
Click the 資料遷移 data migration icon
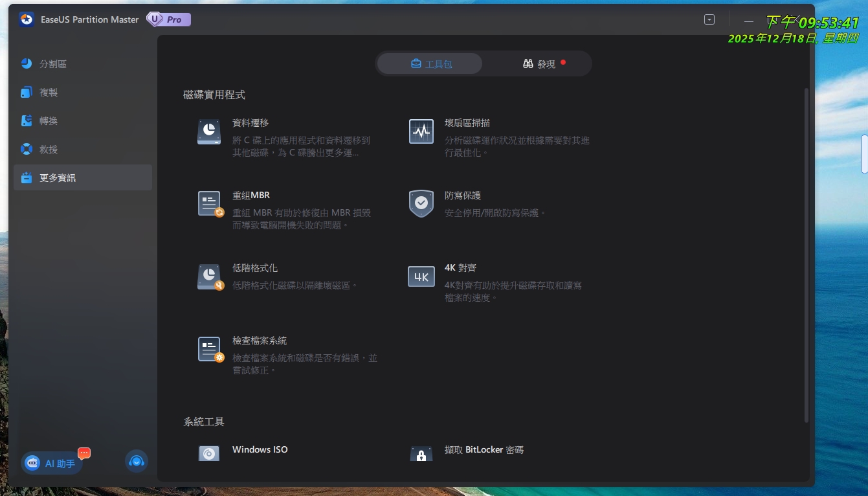pos(209,131)
